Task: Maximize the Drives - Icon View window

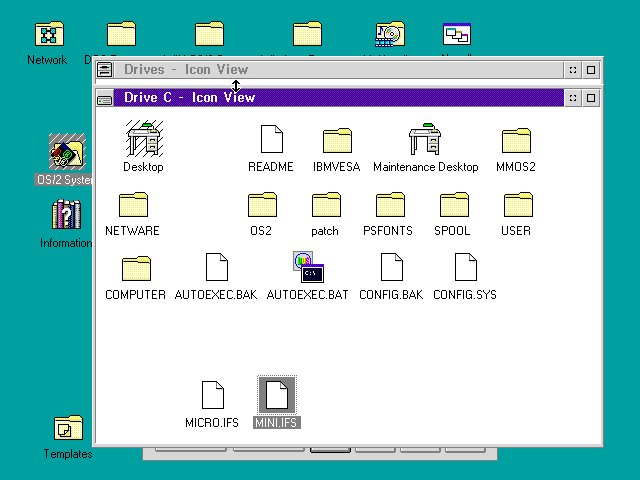Action: coord(591,70)
